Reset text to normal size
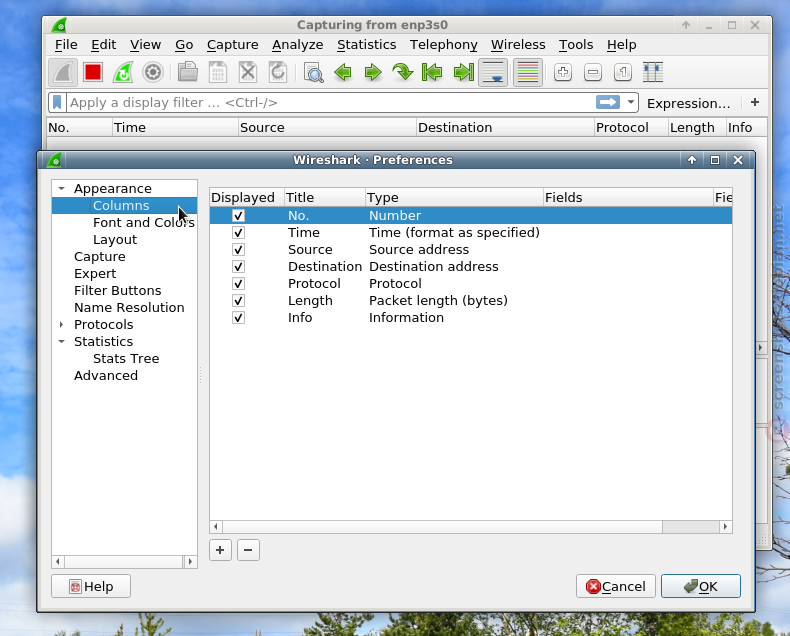The width and height of the screenshot is (790, 636). coord(623,73)
